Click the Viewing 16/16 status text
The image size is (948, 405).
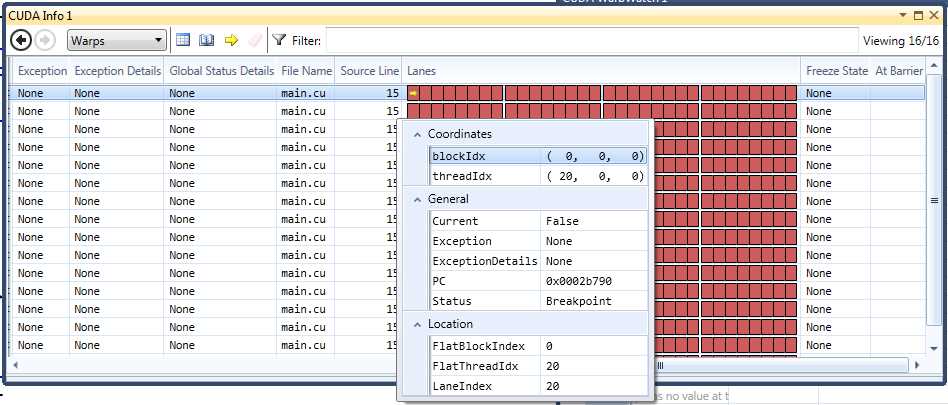(901, 41)
